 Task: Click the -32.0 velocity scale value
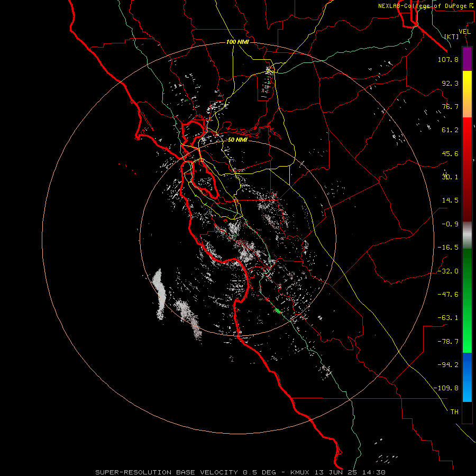point(448,271)
